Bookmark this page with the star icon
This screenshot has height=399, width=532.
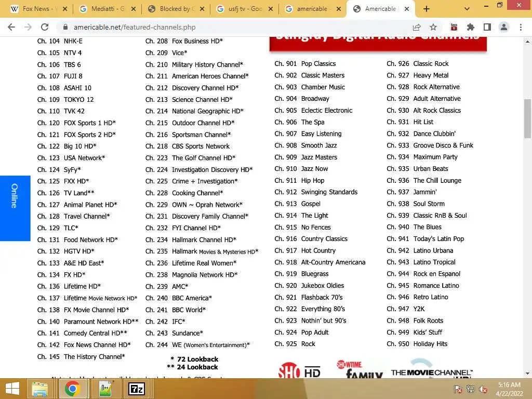click(433, 27)
